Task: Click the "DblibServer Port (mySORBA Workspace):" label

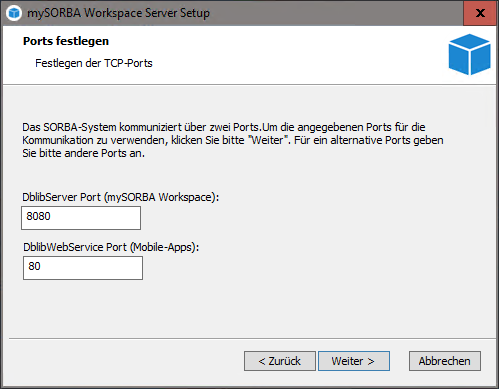Action: (x=121, y=197)
